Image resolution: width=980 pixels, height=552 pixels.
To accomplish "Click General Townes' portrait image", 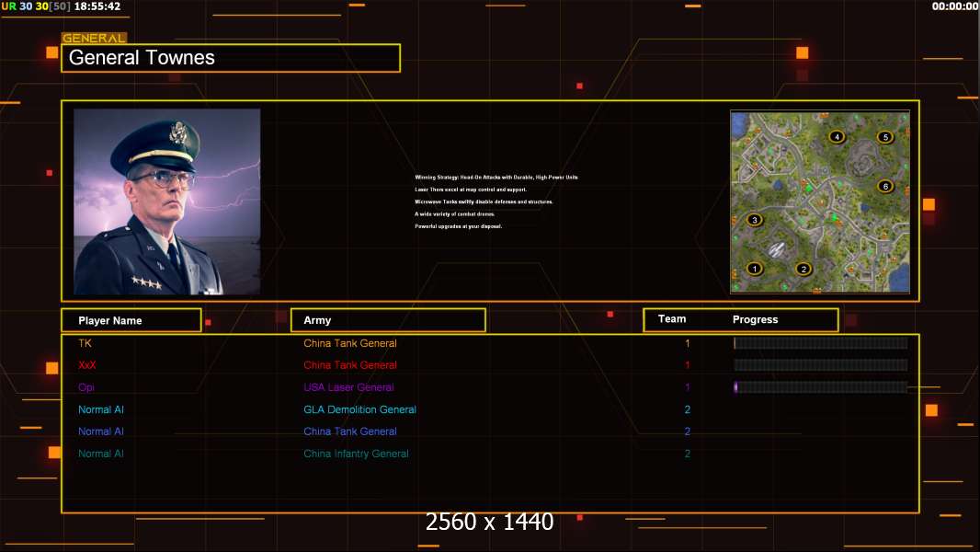I will pyautogui.click(x=167, y=201).
